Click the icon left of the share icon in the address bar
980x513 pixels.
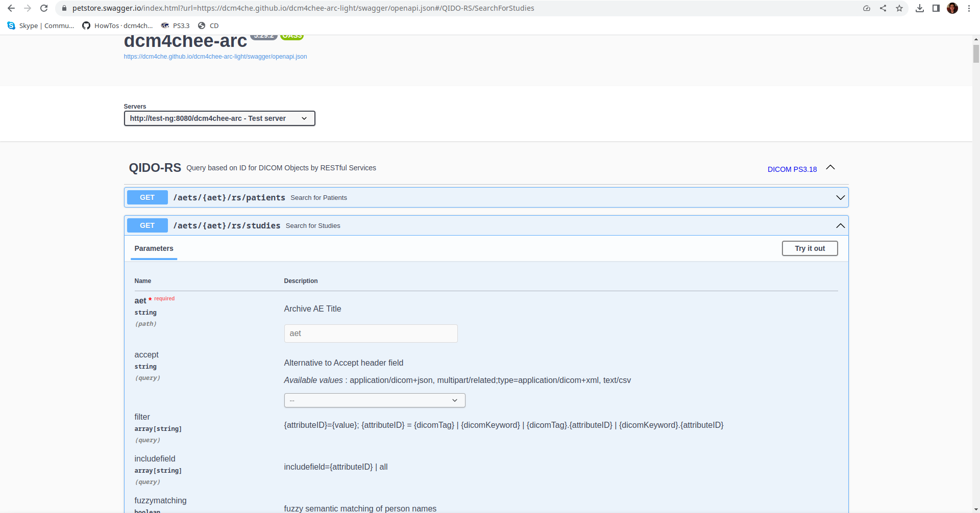(867, 8)
